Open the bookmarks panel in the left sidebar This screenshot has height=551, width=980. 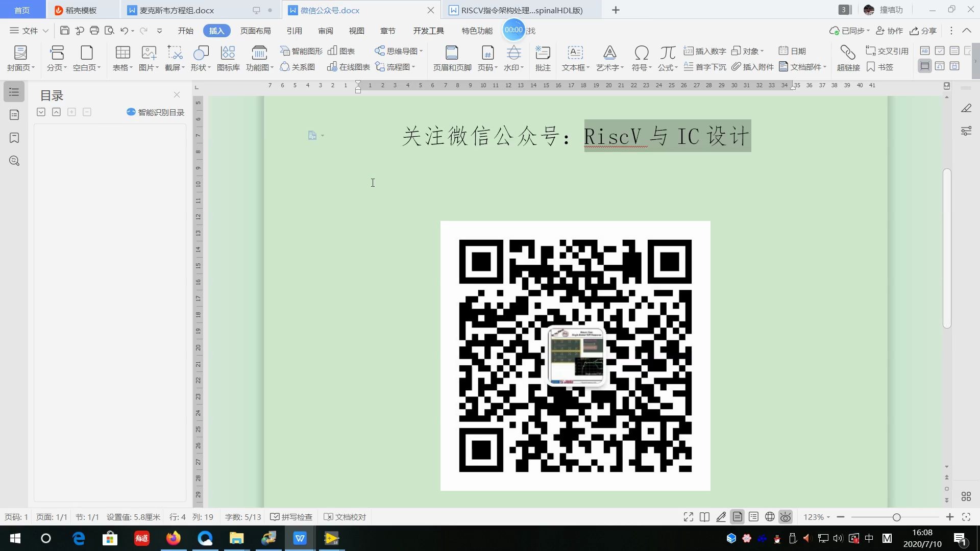(14, 138)
